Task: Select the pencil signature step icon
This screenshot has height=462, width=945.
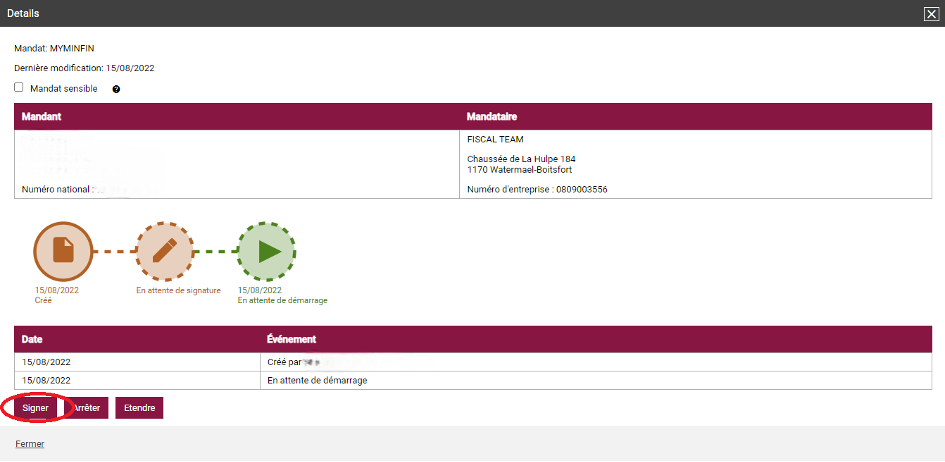Action: tap(164, 251)
